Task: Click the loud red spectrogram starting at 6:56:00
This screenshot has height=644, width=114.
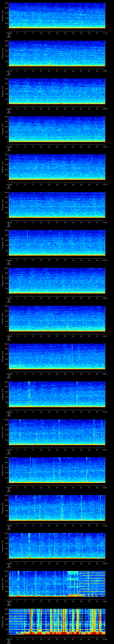Action: 57,622
